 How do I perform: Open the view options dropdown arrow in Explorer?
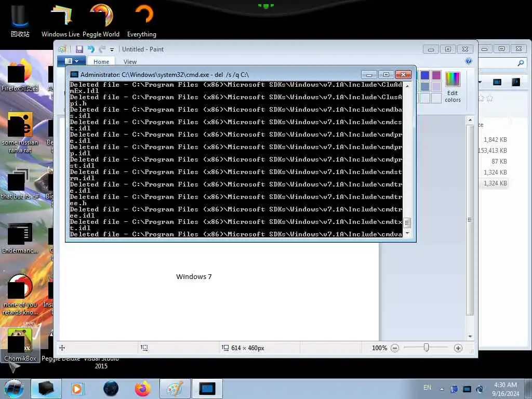(x=480, y=82)
